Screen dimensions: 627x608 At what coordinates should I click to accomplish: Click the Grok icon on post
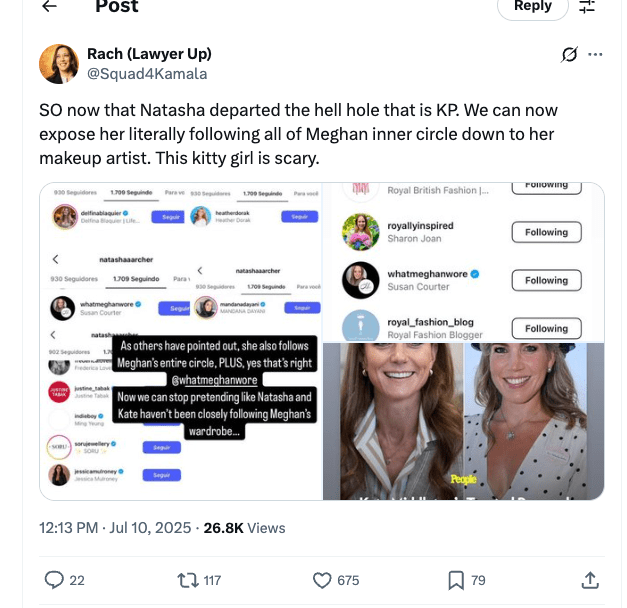569,54
